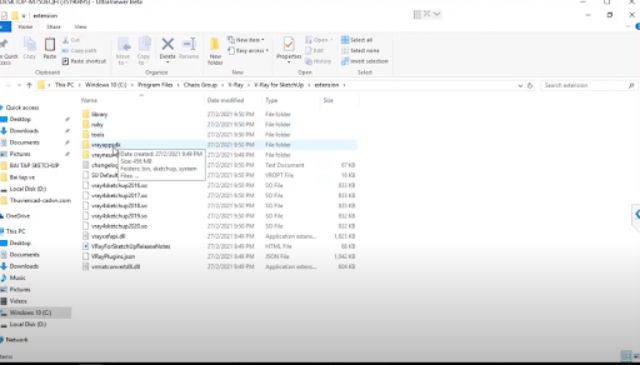Select the tools folder
Image resolution: width=640 pixels, height=365 pixels.
click(98, 135)
